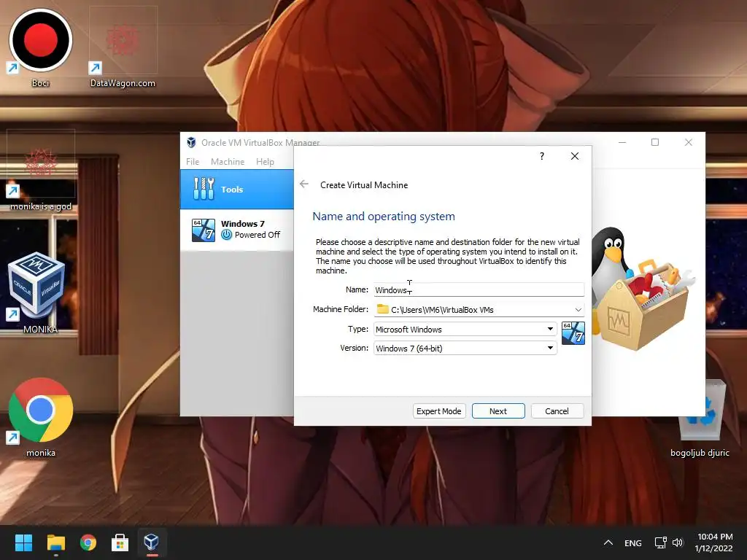Open the network icon in the system tray

pyautogui.click(x=660, y=542)
